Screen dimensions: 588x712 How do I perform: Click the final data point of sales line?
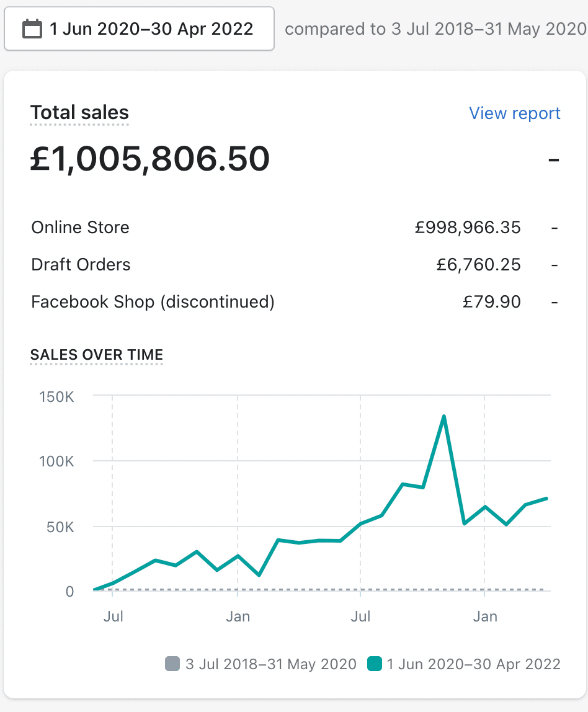[x=546, y=498]
